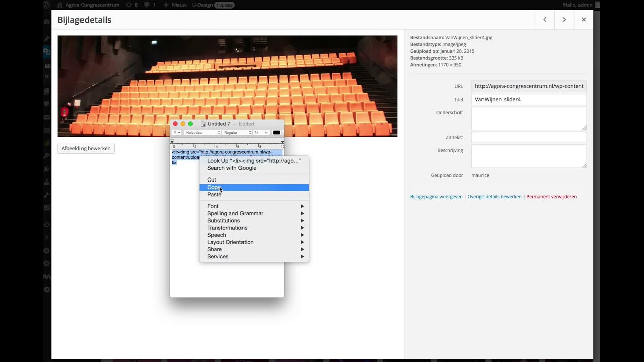Expand the Substitutions submenu
The height and width of the screenshot is (362, 644).
(254, 221)
